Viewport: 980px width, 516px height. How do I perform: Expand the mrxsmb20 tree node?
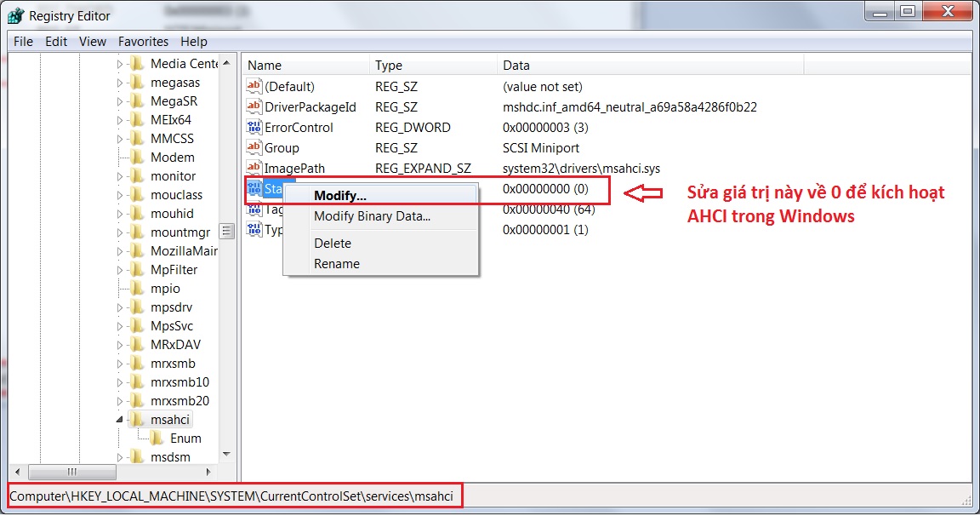pyautogui.click(x=119, y=401)
